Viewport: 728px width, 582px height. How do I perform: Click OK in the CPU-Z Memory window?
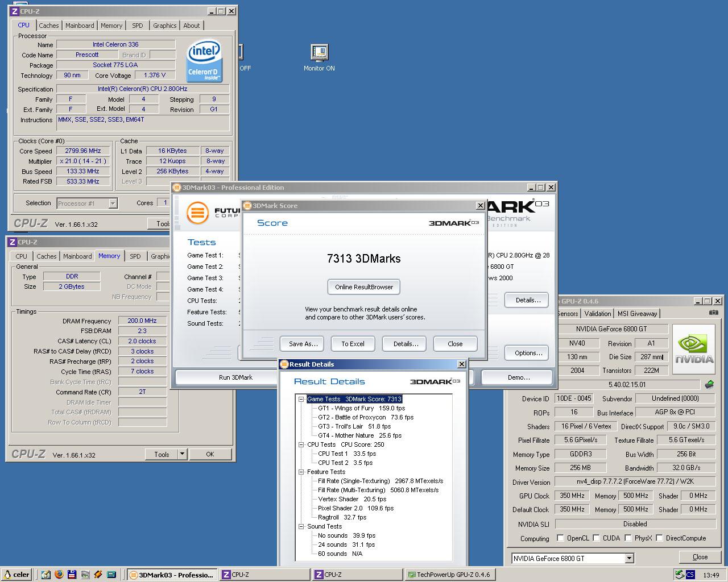210,454
